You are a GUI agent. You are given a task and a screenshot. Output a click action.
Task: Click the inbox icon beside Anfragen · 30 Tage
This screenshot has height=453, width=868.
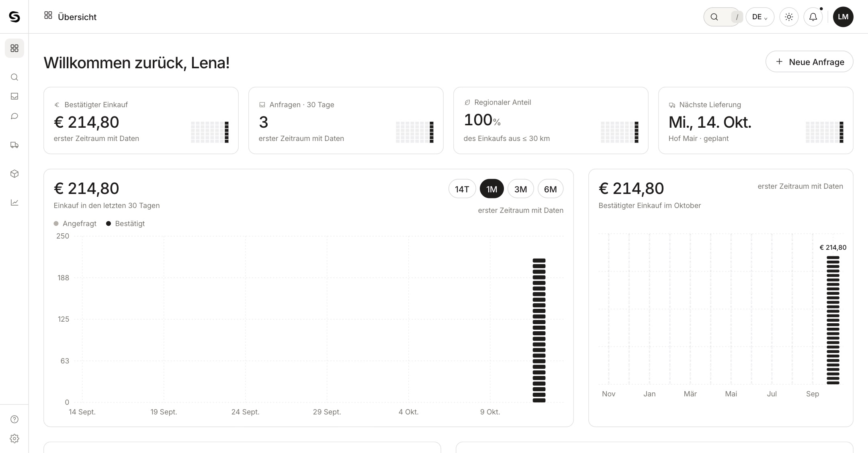click(x=262, y=105)
